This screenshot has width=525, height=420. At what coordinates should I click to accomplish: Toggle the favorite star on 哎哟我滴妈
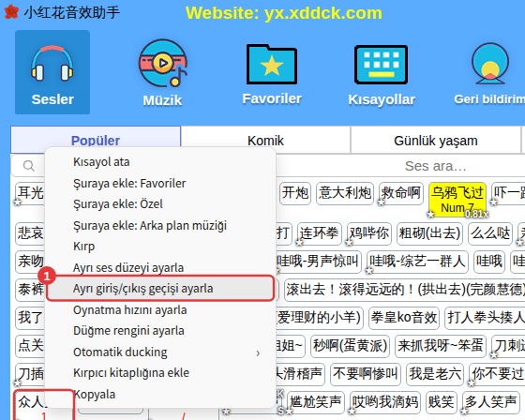point(352,411)
